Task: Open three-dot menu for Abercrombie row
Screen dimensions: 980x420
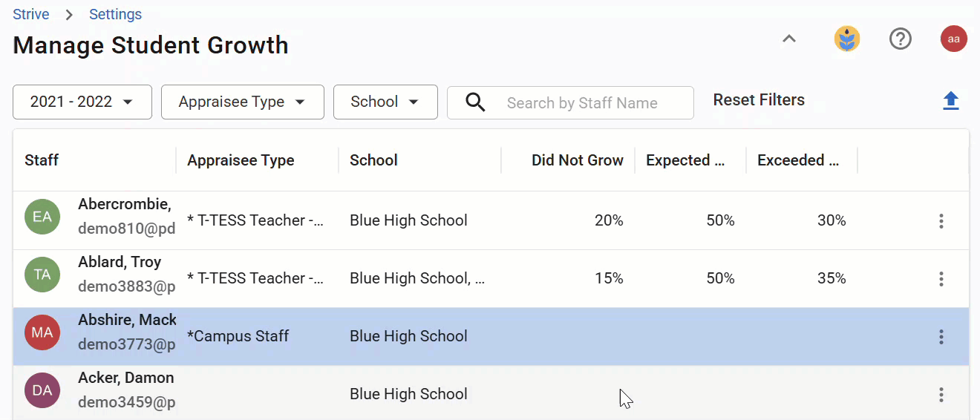Action: click(941, 220)
